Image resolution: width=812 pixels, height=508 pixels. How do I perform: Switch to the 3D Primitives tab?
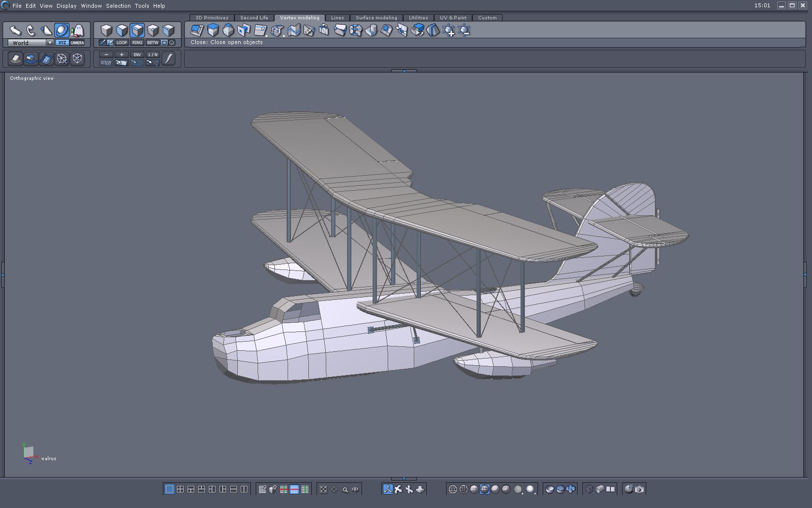point(212,18)
